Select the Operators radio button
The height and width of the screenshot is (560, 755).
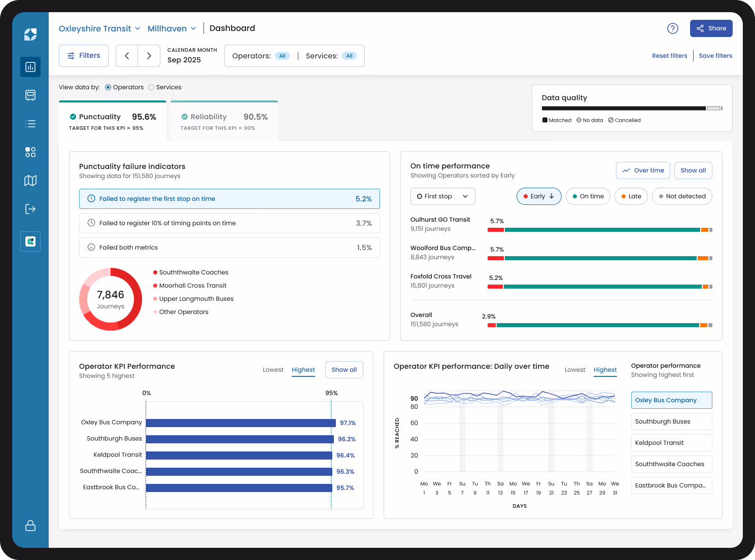108,87
